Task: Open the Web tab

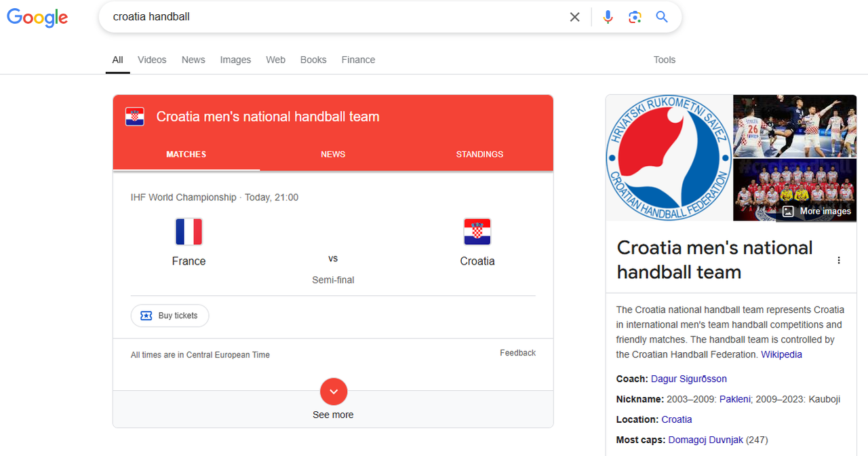Action: (275, 60)
